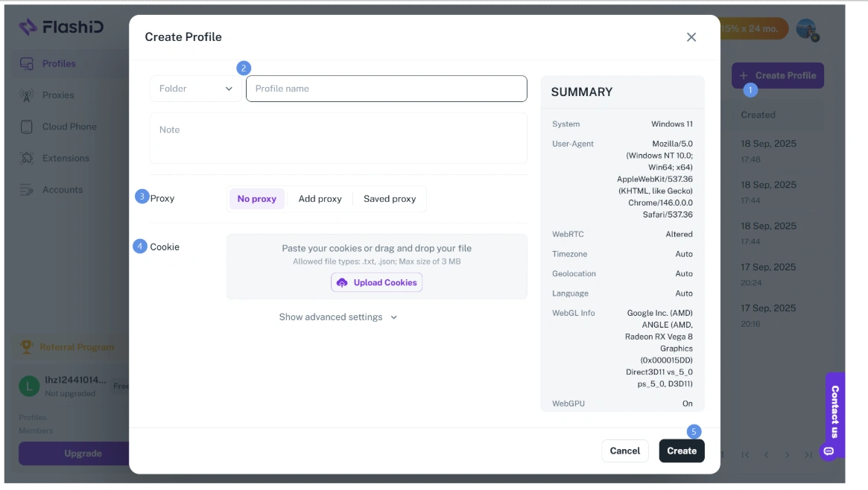Select the Add proxy option
The width and height of the screenshot is (868, 490).
click(x=320, y=199)
